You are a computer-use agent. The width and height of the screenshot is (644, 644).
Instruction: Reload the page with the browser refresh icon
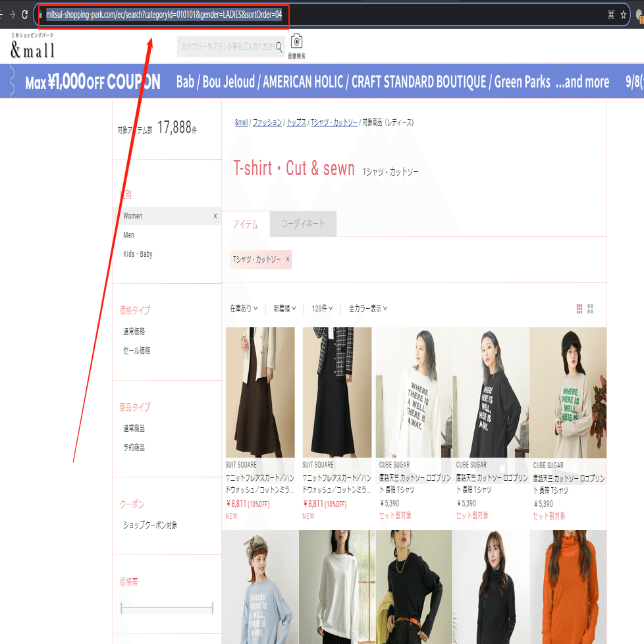coord(24,14)
